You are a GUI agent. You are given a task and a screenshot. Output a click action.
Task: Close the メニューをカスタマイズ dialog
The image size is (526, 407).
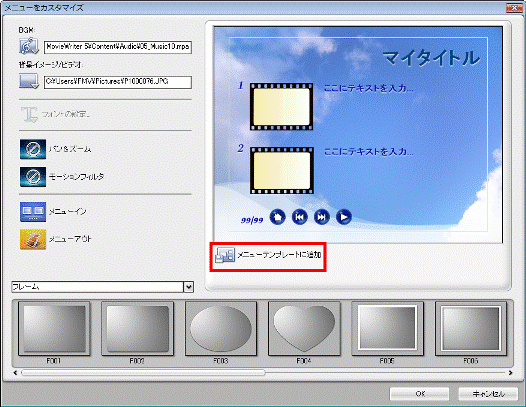click(515, 8)
